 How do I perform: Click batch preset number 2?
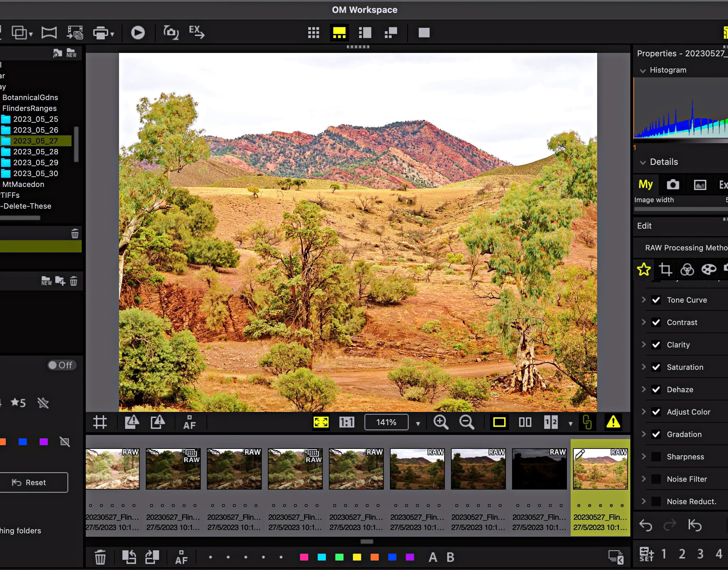click(682, 554)
